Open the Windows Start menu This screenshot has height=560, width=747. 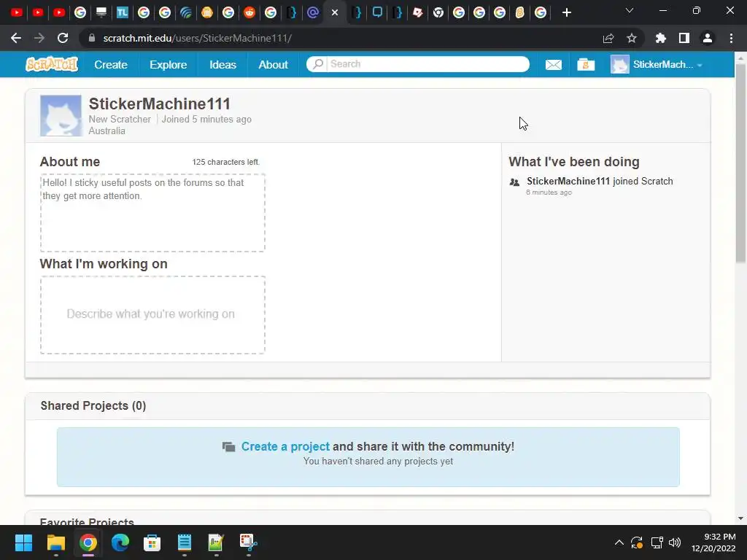(23, 542)
